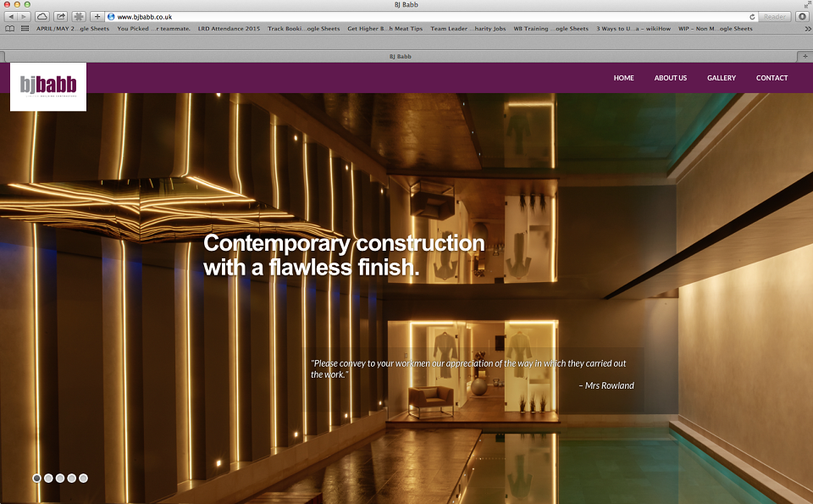Click the CONTACT navigation link
The image size is (813, 504).
click(x=772, y=78)
